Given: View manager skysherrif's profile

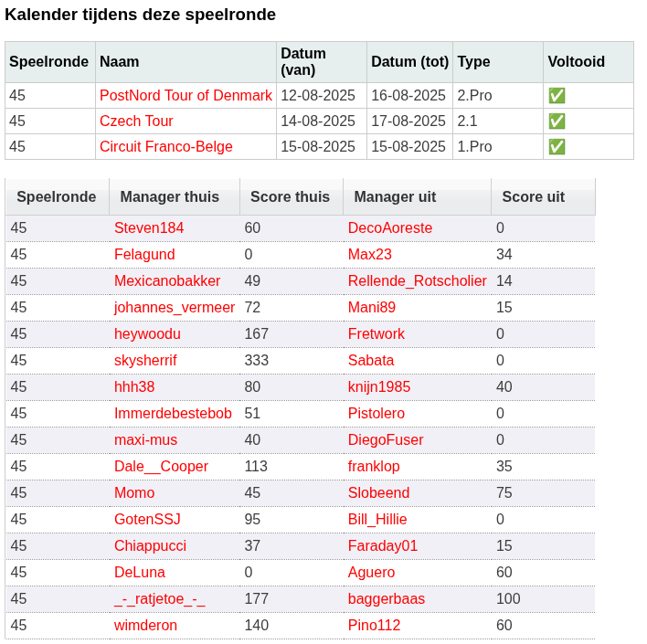Looking at the screenshot, I should pos(145,360).
